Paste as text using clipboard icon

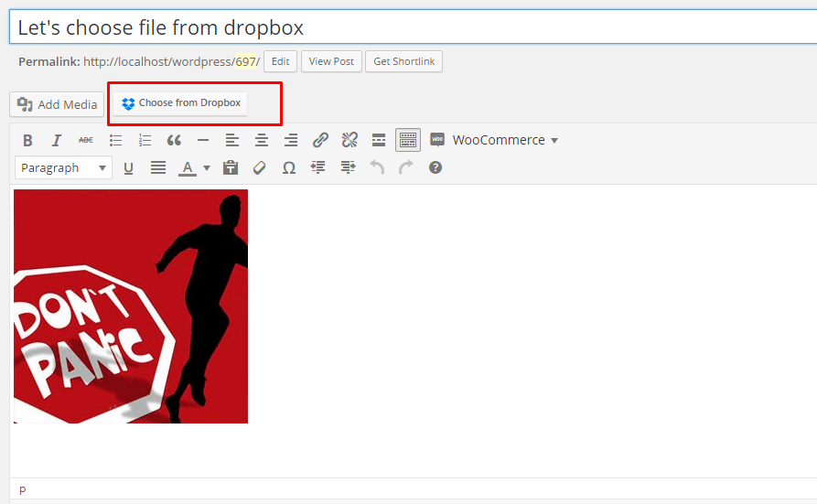coord(231,167)
